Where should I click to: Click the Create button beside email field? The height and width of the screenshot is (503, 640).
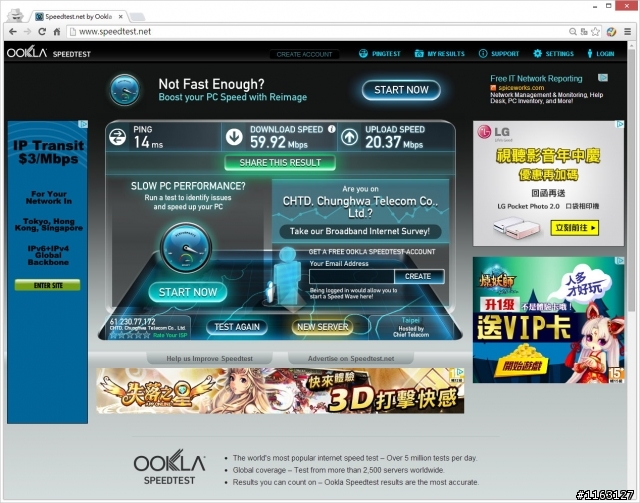419,276
